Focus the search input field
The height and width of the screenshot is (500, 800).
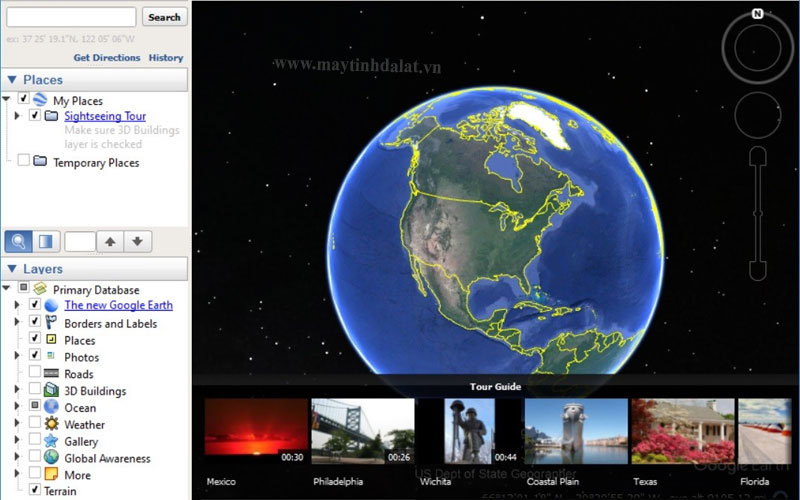[x=71, y=17]
